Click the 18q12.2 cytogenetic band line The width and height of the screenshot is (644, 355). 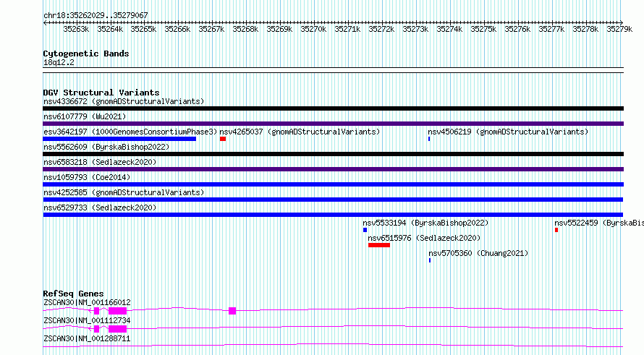tap(333, 70)
